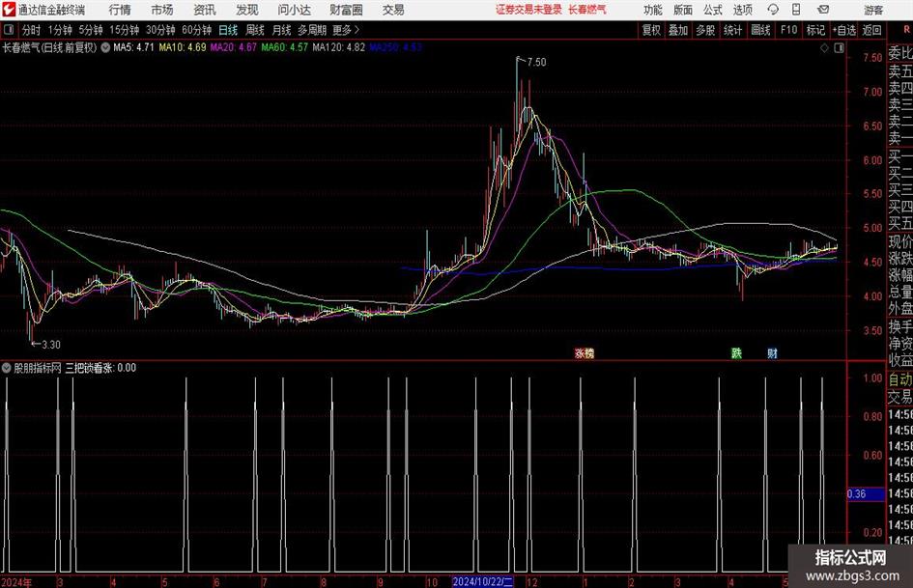The image size is (913, 588).
Task: Click the MA5: 4.71 indicator value
Action: (x=133, y=47)
